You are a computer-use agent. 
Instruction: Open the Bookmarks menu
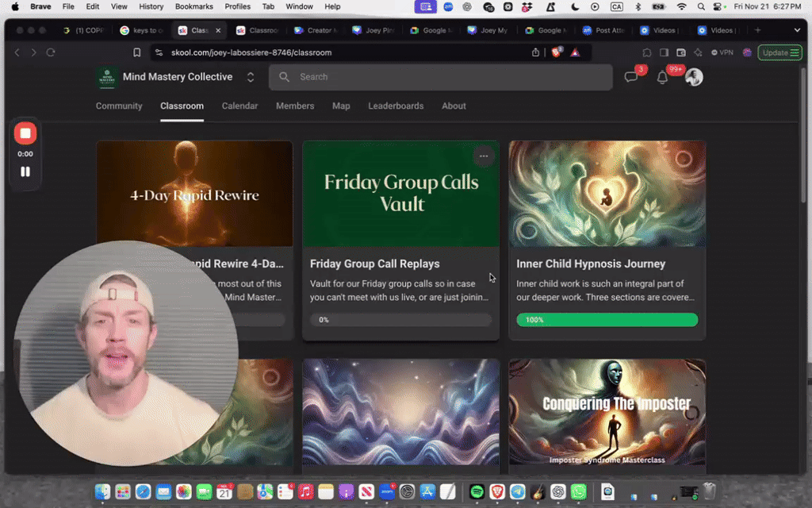193,6
